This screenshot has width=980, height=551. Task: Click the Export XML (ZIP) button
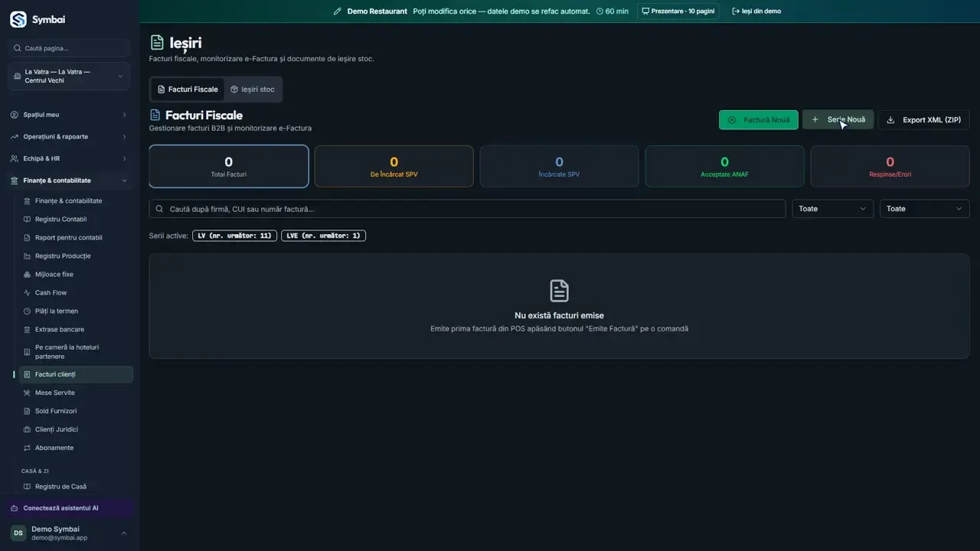[923, 120]
